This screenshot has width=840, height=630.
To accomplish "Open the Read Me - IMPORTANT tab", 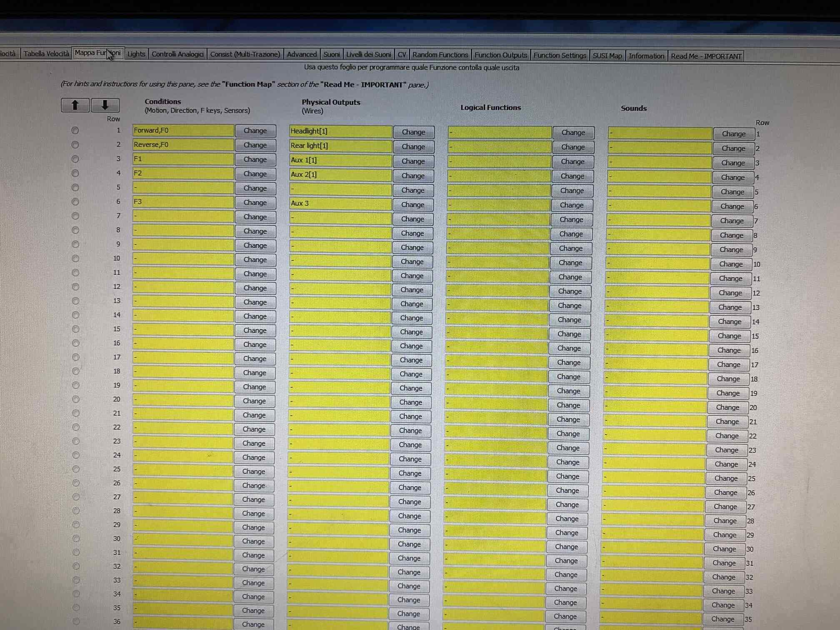I will 706,56.
